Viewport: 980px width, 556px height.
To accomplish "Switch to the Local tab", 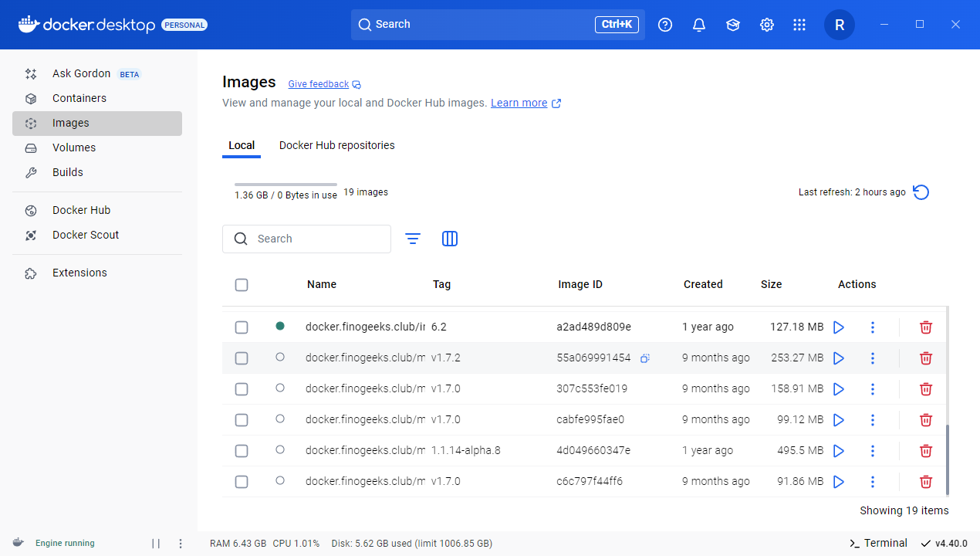I will pos(242,145).
